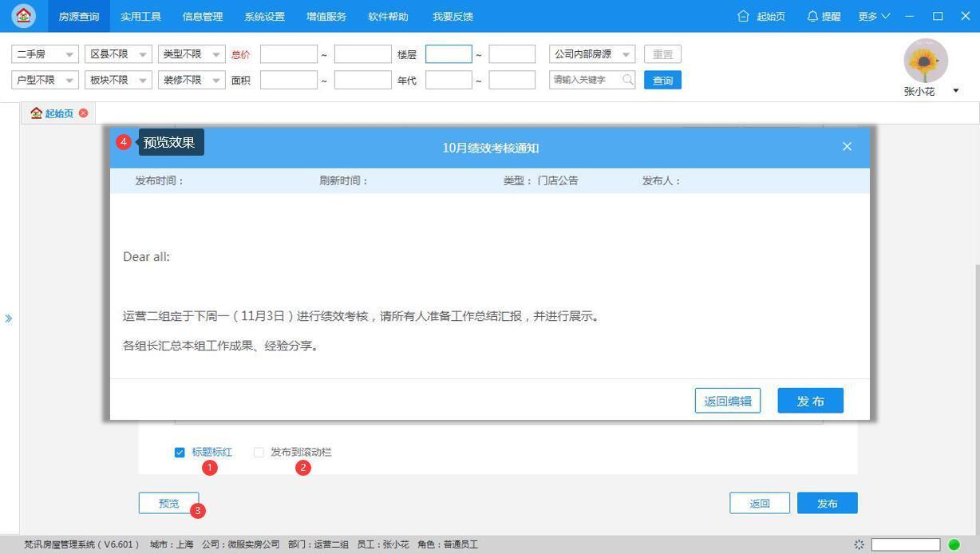Click the 请输入关键字 input field
980x554 pixels.
(587, 80)
